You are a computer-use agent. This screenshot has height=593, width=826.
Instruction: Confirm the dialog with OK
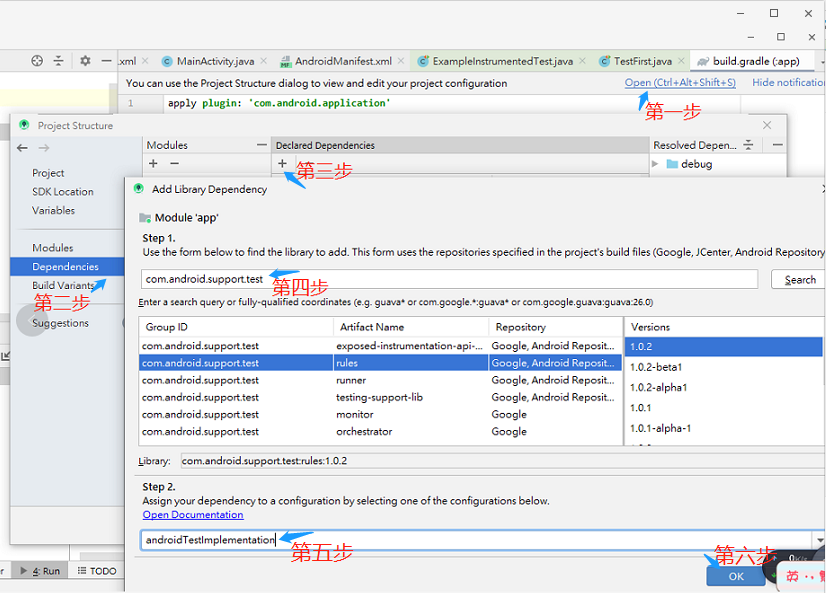[x=735, y=576]
